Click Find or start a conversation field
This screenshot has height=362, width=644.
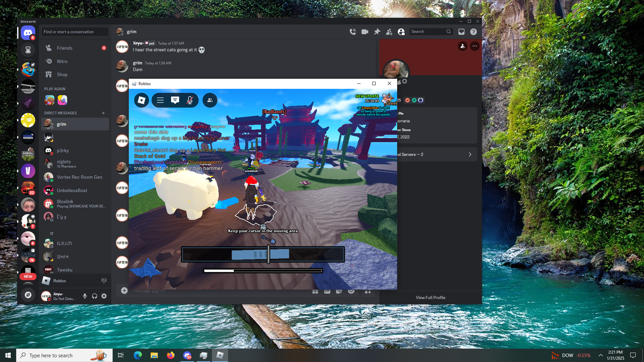[75, 32]
